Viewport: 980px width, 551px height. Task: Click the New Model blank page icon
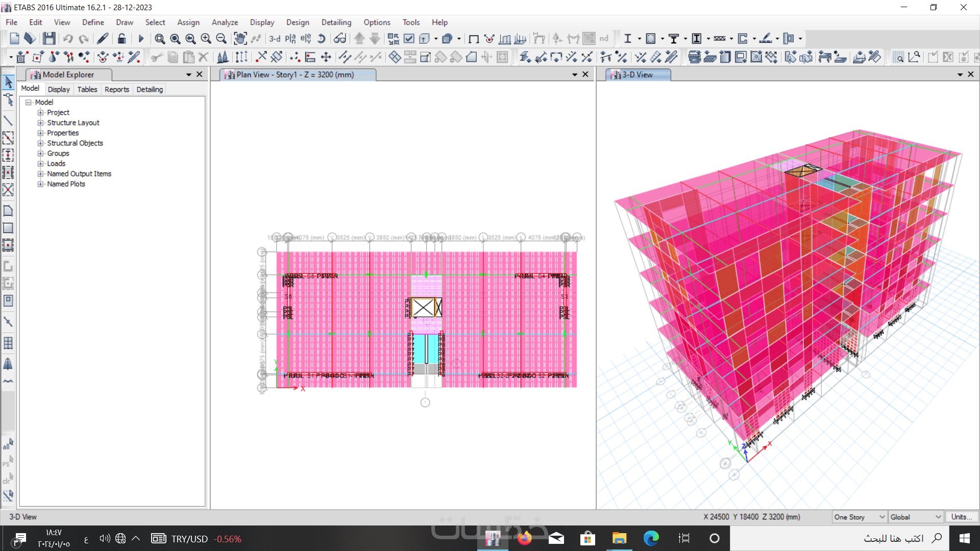pos(14,38)
